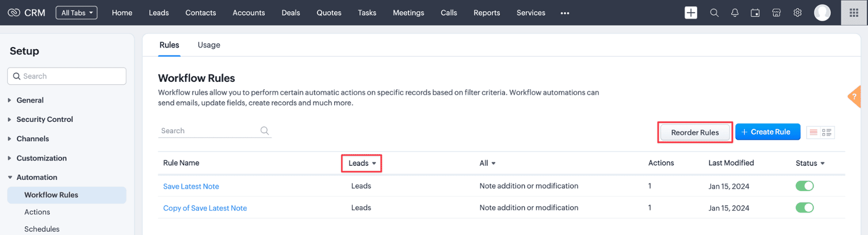
Task: Click the Actions column header
Action: point(661,163)
